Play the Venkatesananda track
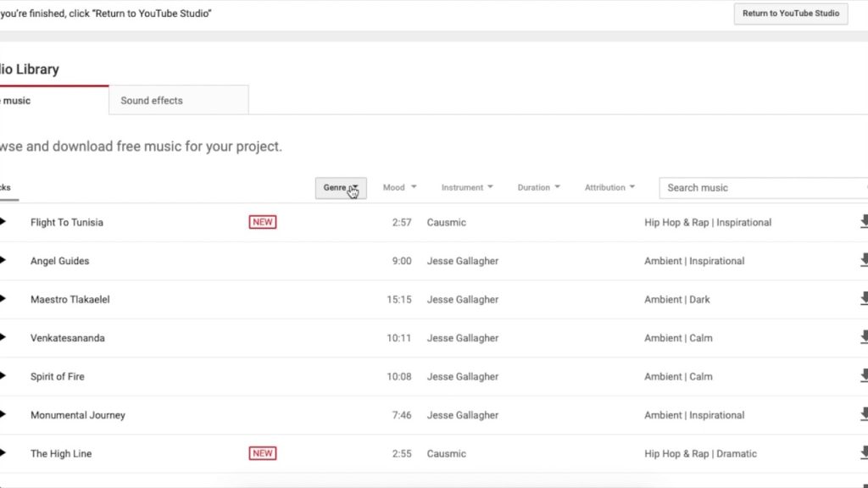 pos(5,337)
